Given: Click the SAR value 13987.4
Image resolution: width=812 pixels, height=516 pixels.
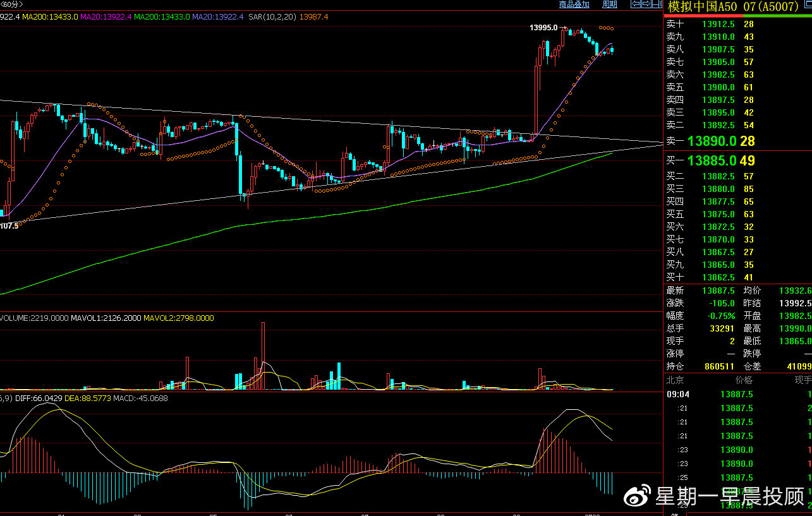Looking at the screenshot, I should click(313, 17).
